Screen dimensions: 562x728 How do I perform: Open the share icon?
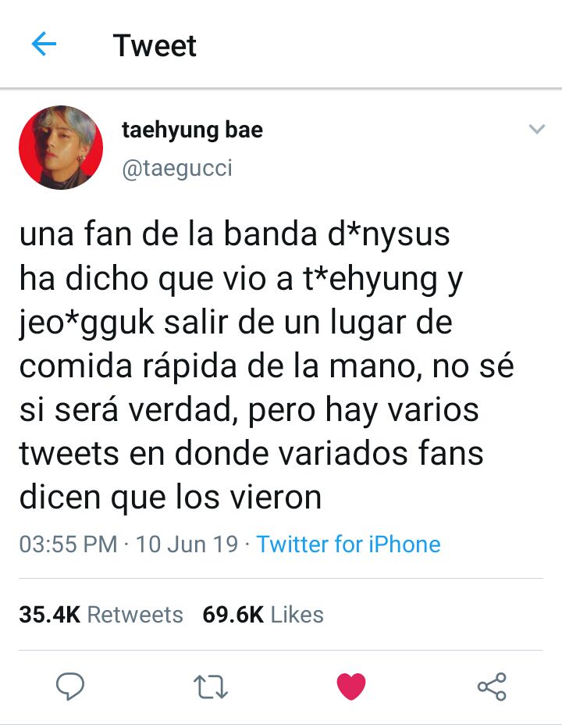tap(492, 687)
